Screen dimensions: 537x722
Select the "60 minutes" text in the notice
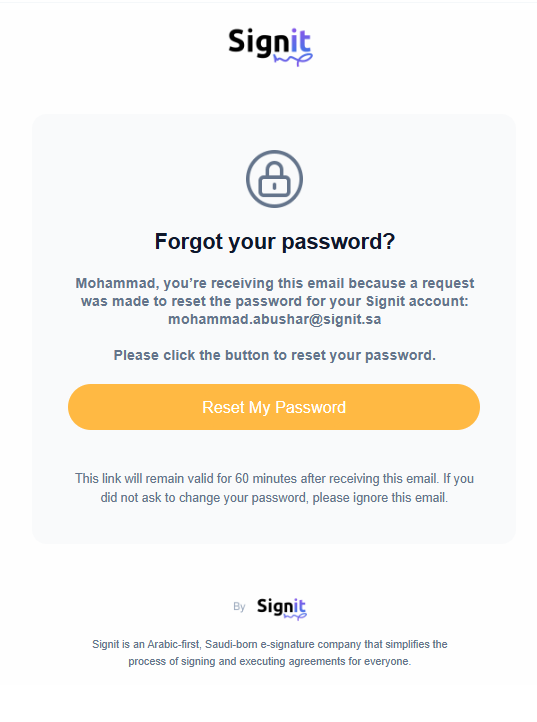click(266, 478)
